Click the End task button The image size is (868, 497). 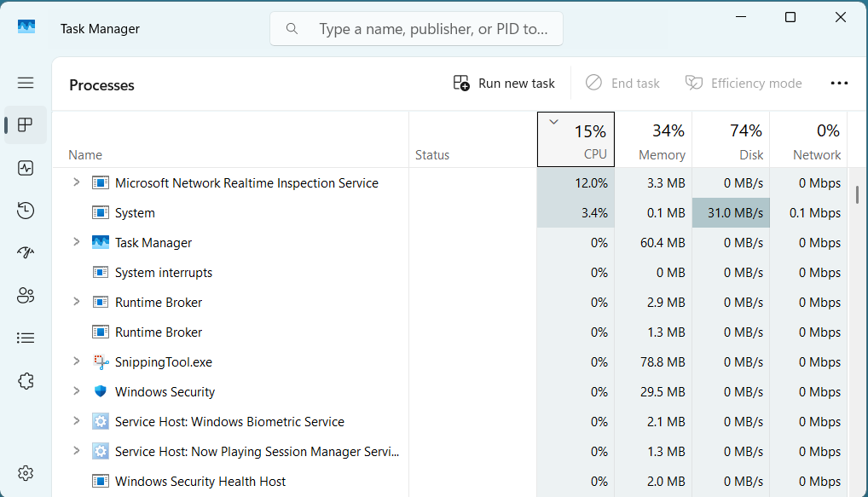622,83
